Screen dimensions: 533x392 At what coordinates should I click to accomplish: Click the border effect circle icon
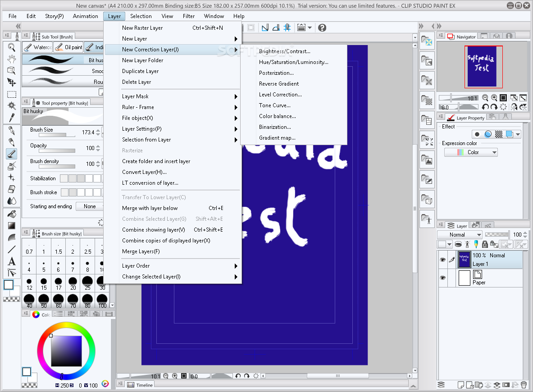pos(477,134)
